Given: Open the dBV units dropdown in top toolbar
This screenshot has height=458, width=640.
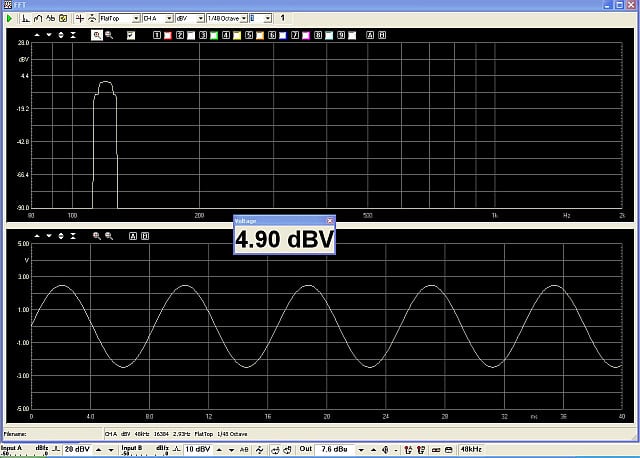Looking at the screenshot, I should (201, 18).
